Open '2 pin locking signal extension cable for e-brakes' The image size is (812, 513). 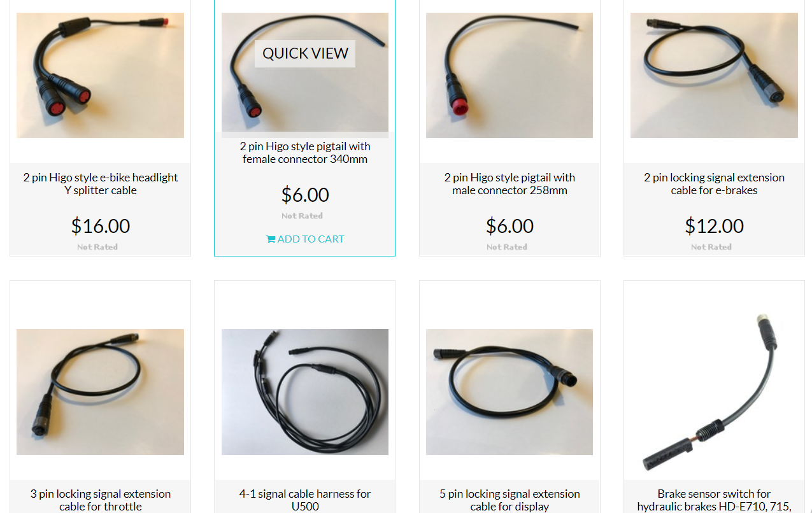[714, 184]
